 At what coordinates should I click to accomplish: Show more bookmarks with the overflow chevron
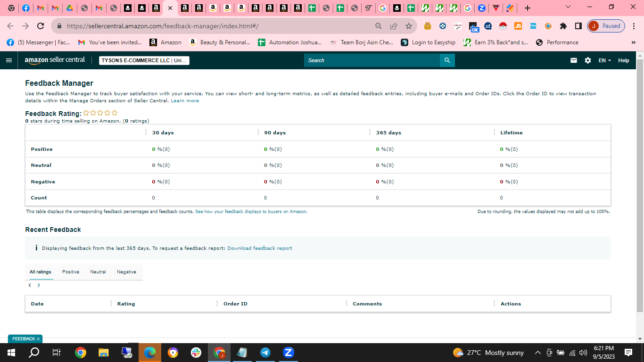(x=633, y=42)
